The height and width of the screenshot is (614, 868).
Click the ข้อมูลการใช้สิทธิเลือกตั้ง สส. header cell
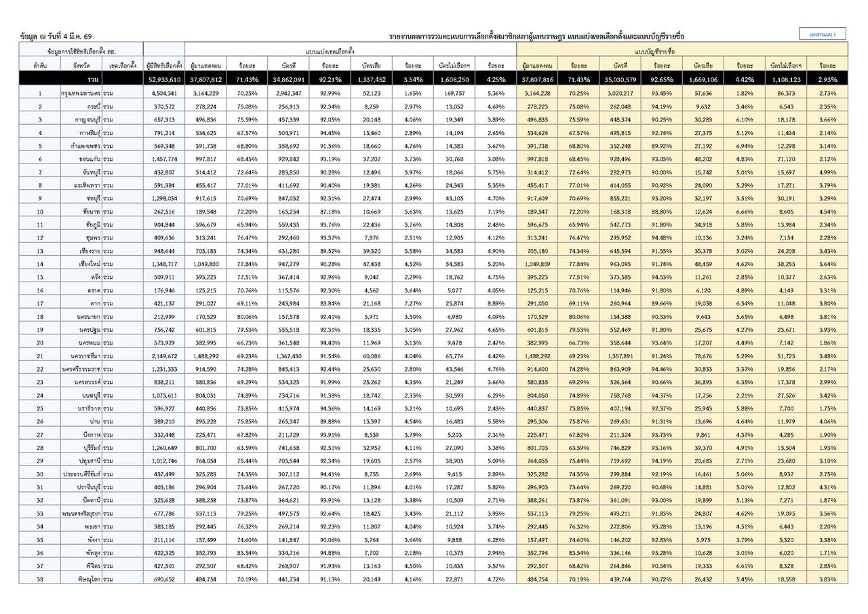(81, 52)
